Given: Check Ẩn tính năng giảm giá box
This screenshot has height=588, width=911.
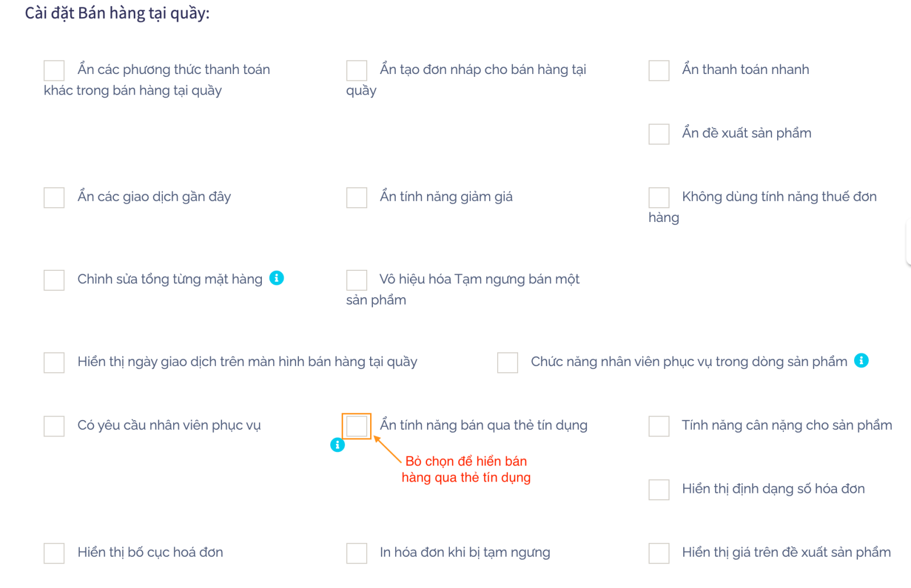Looking at the screenshot, I should tap(356, 198).
